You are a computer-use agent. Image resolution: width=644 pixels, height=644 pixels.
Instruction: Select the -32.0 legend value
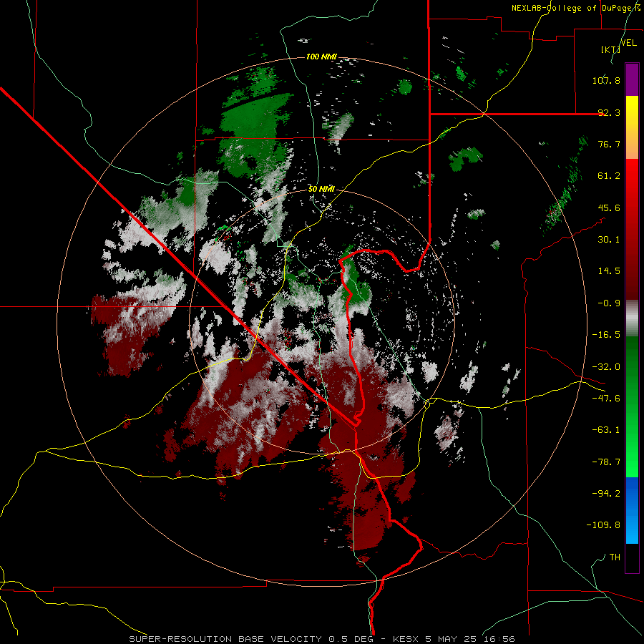pos(606,367)
